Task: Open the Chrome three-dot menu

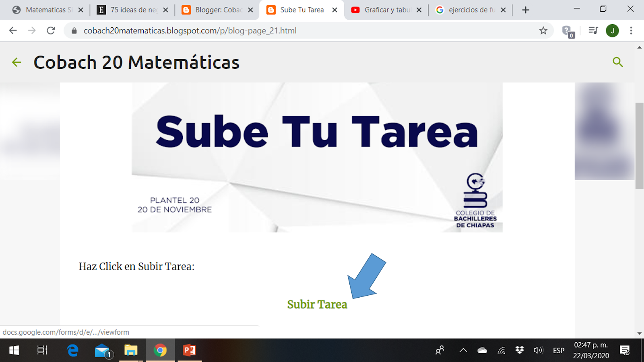Action: tap(631, 30)
